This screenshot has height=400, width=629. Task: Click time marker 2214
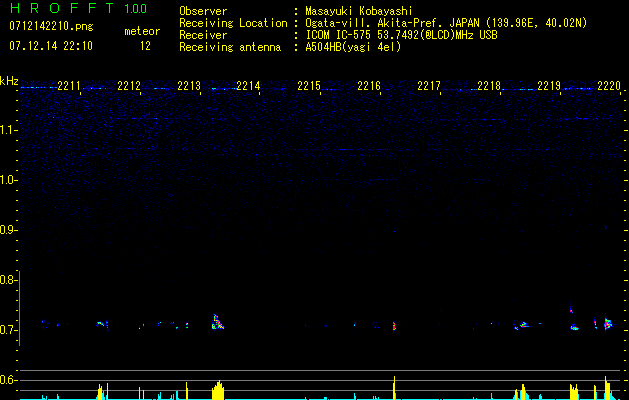pyautogui.click(x=248, y=86)
